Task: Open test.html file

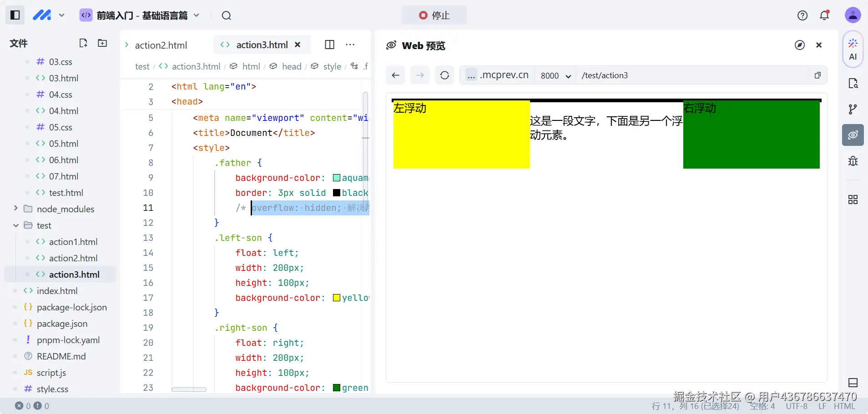Action: 60,193
